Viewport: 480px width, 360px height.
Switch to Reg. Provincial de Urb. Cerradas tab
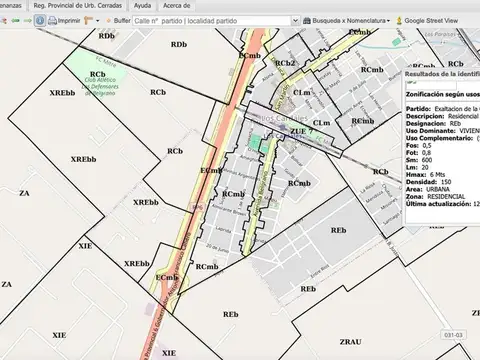(78, 5)
